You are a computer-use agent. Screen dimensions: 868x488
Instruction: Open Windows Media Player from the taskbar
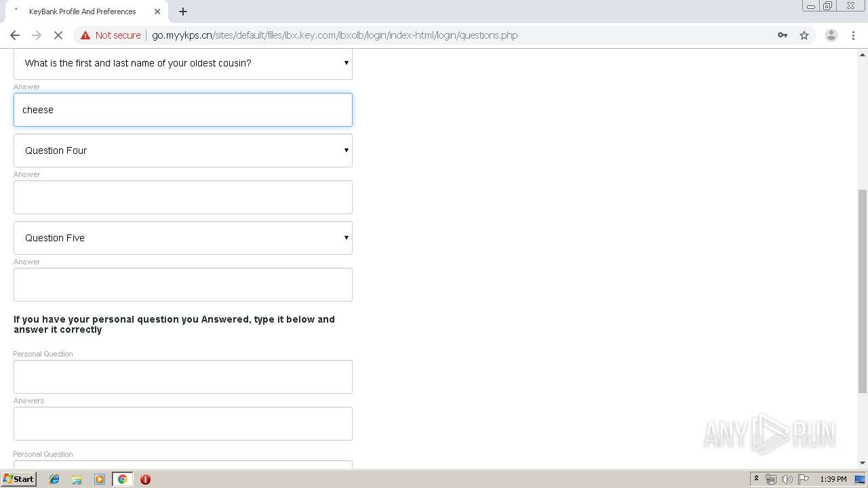(x=100, y=479)
